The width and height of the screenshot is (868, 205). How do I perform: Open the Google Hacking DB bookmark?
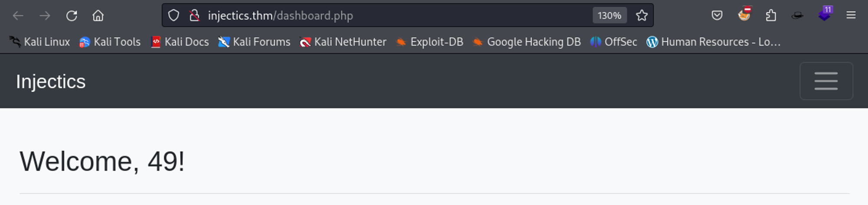[526, 42]
